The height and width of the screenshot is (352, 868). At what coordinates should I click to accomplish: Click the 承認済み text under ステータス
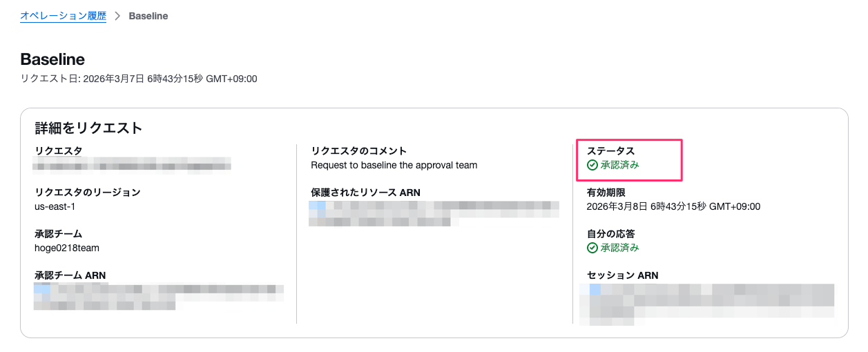click(619, 165)
